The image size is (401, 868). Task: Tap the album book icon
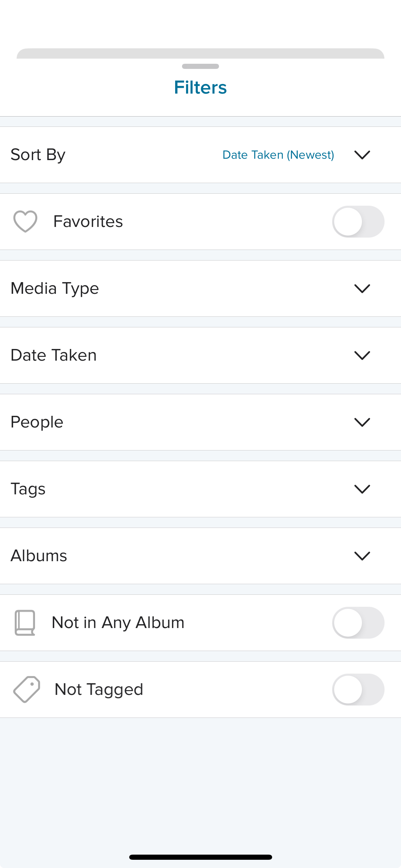click(25, 623)
